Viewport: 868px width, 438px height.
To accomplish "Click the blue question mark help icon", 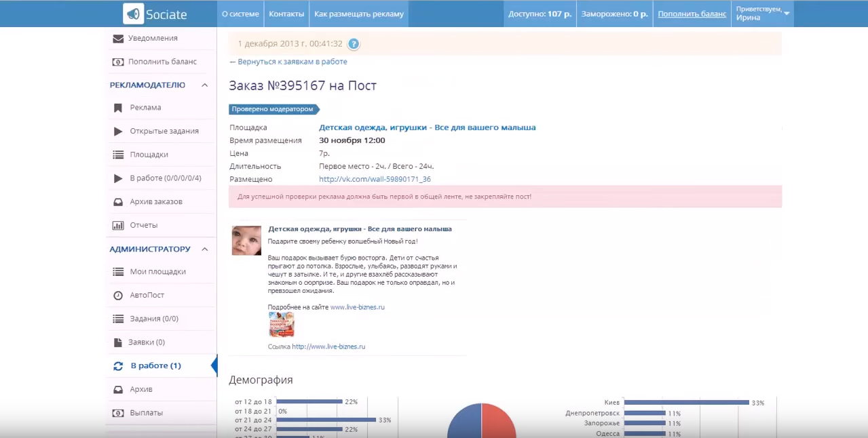I will [354, 44].
